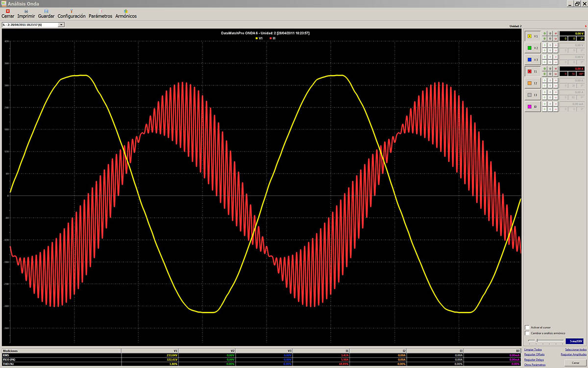Click the red I1 legend entry above chart
The width and height of the screenshot is (588, 368).
(x=272, y=37)
